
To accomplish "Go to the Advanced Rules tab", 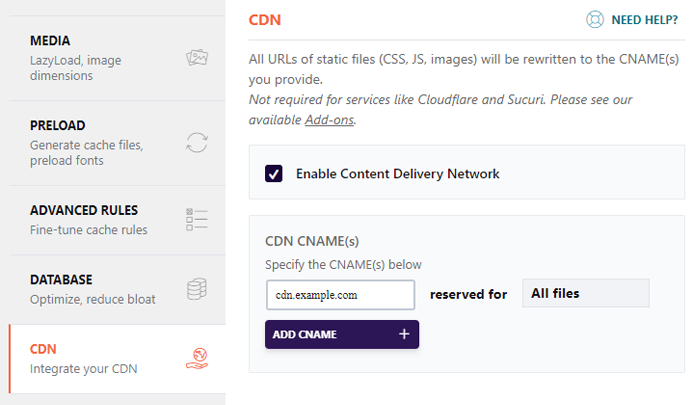I will point(117,220).
